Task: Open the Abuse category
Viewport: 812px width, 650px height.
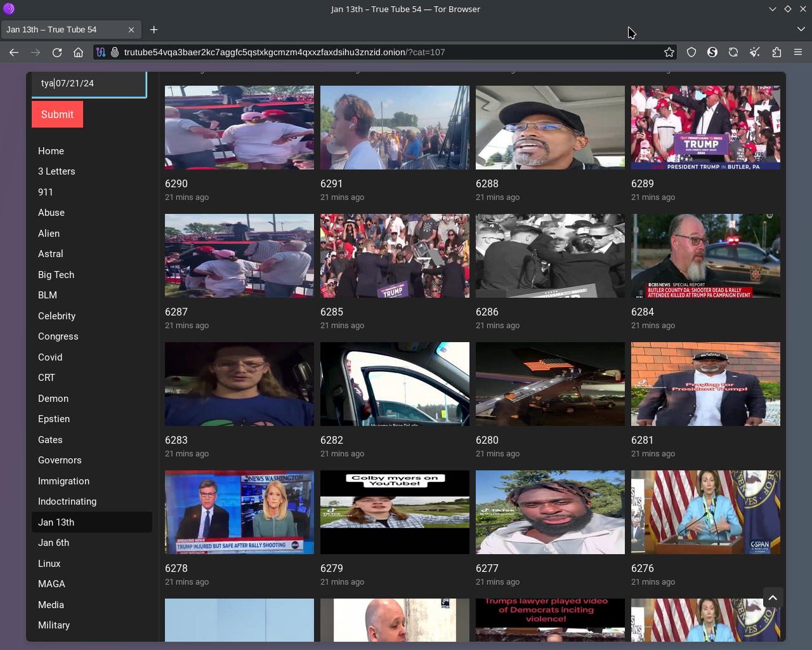Action: click(51, 213)
